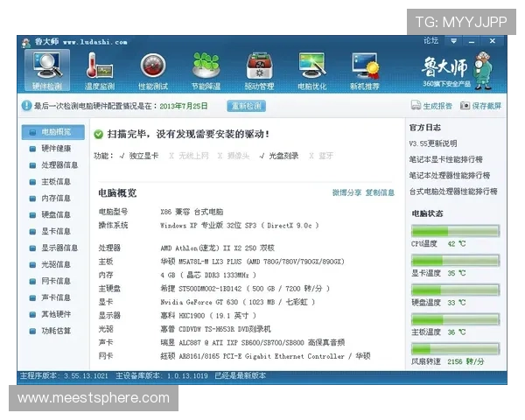
Task: Click 钰硕 AR8161/8165 Ethernet Controller text
Action: click(265, 356)
